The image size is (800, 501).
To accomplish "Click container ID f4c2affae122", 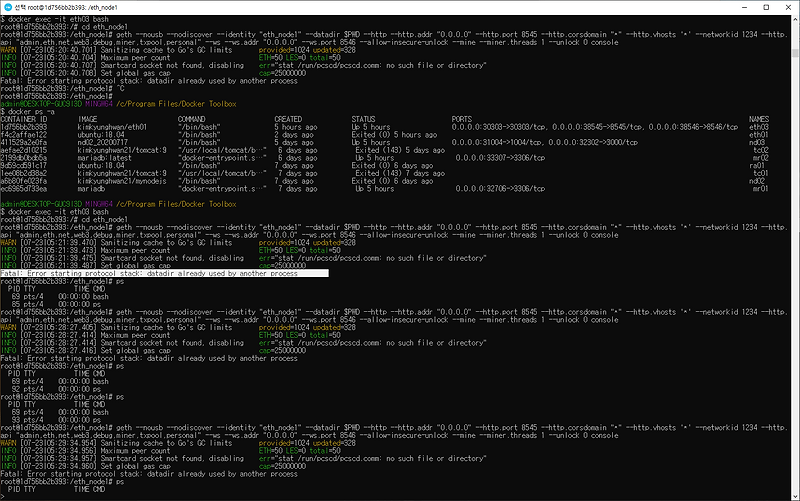I will point(23,135).
